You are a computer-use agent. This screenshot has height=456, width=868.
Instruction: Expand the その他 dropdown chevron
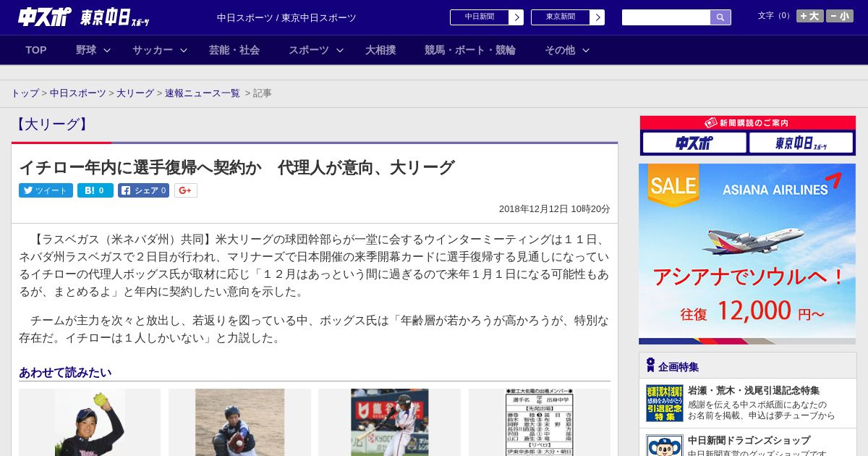[x=586, y=50]
